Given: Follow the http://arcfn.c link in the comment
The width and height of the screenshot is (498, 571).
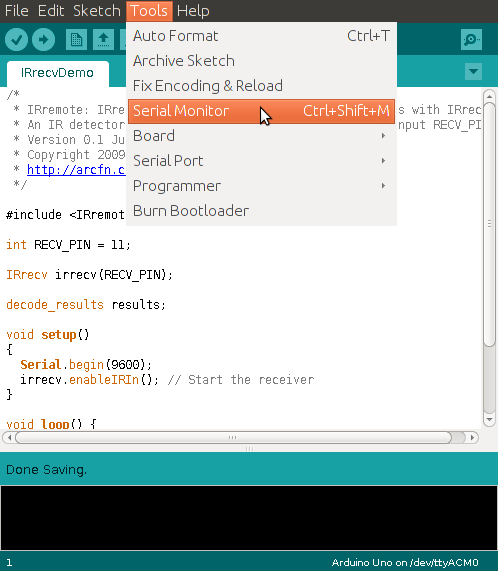Looking at the screenshot, I should pos(76,170).
